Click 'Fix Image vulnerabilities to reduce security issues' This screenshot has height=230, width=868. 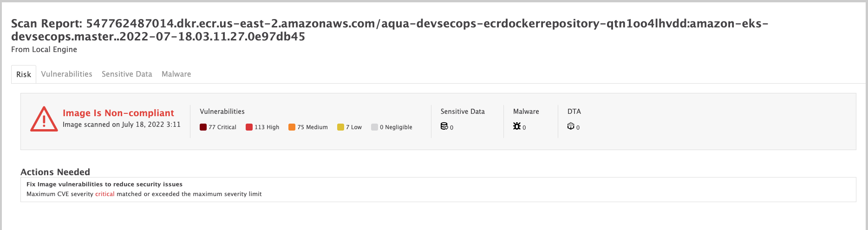[x=104, y=184]
